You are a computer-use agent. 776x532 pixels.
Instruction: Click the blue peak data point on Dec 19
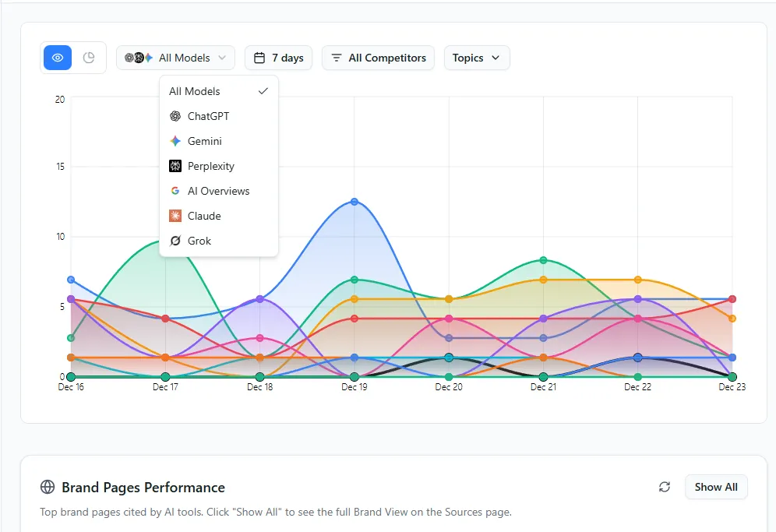pos(354,202)
